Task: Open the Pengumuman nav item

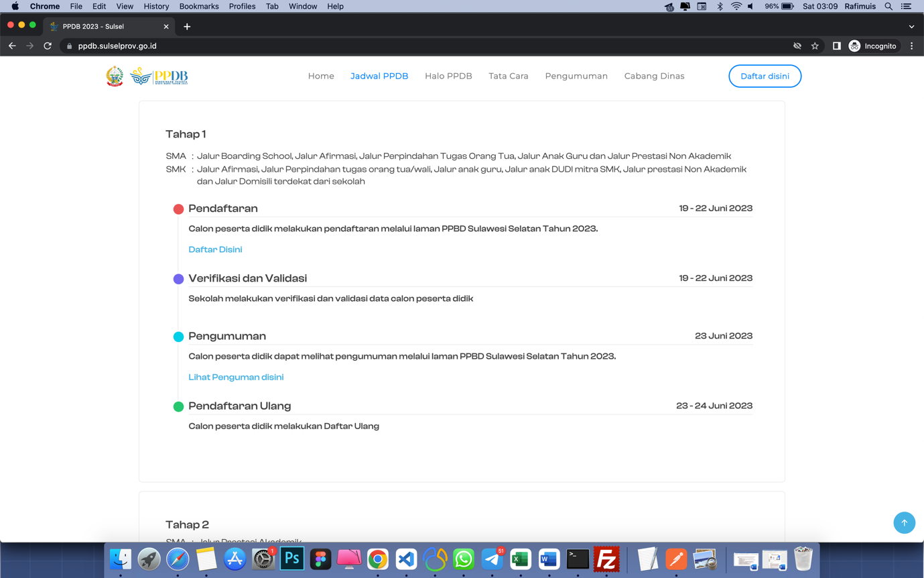Action: pyautogui.click(x=576, y=76)
